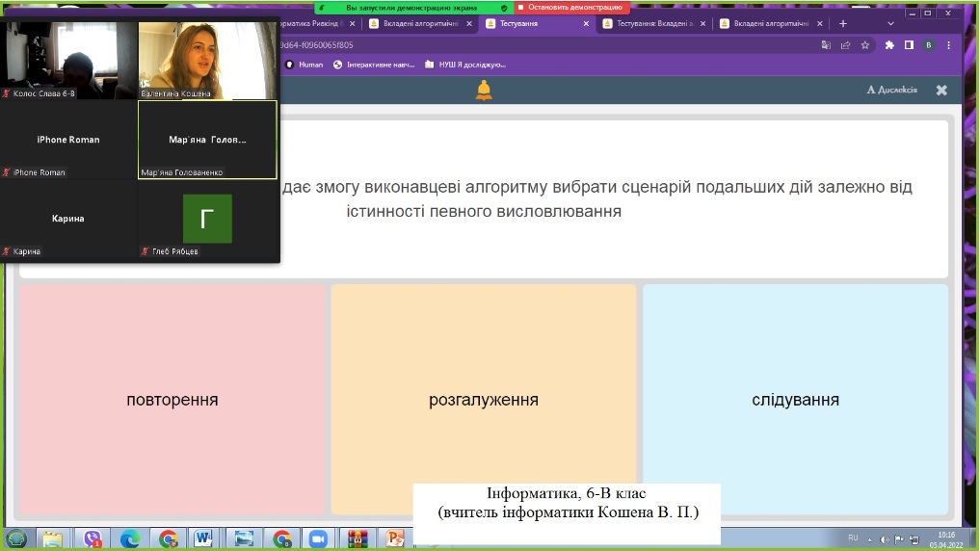Open the RU language switcher
980x551 pixels.
click(853, 538)
